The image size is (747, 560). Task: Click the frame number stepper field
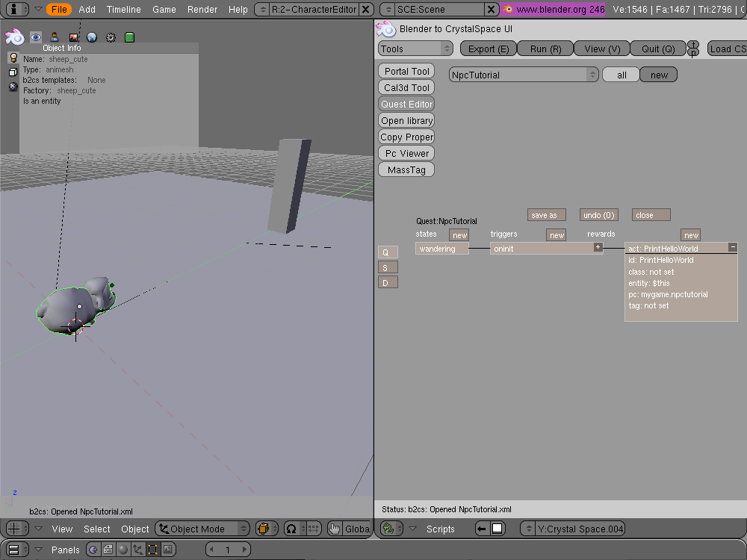click(228, 550)
